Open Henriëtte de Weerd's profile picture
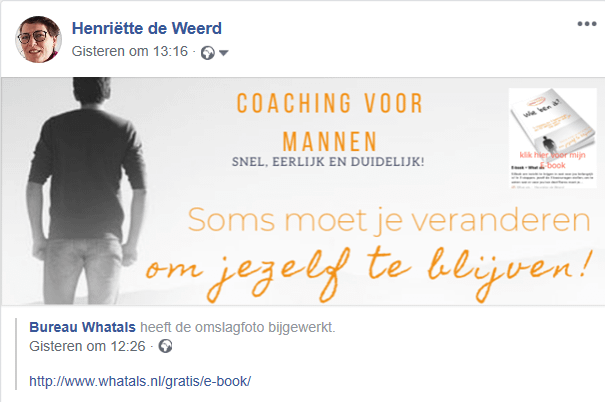 pyautogui.click(x=38, y=39)
